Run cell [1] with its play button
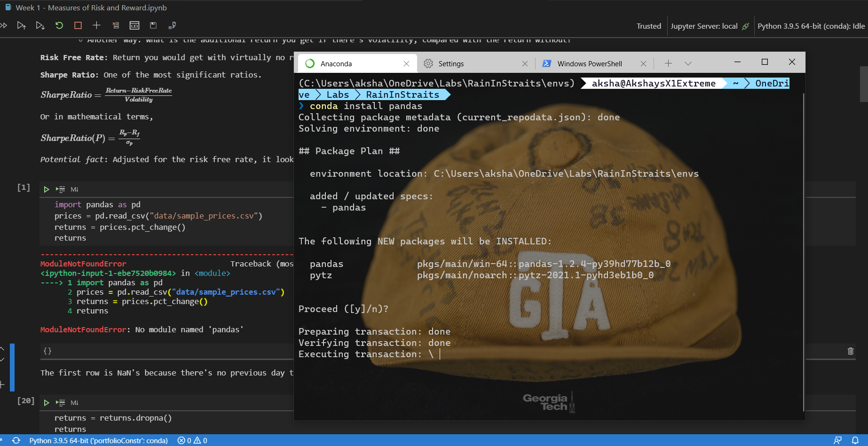 [x=46, y=189]
